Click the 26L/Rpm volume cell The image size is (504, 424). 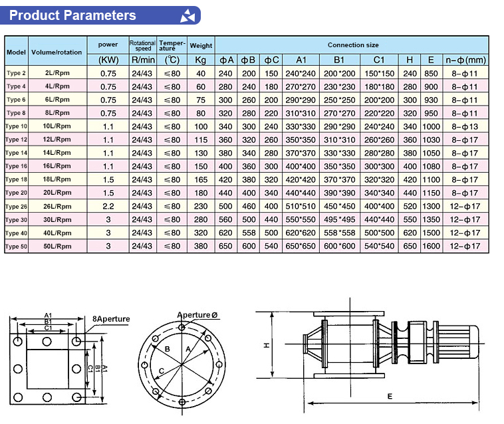coord(57,206)
